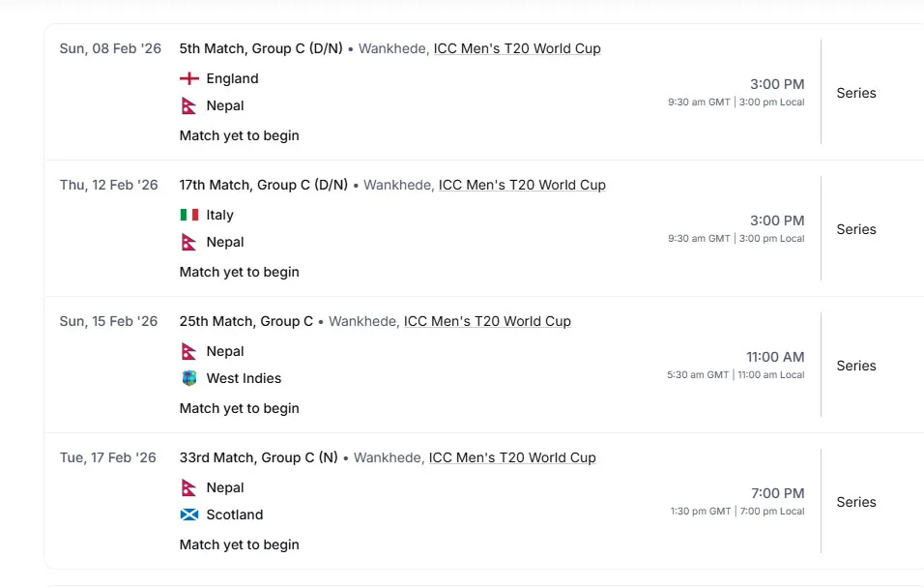924x588 pixels.
Task: Click Nepal flag in the West Indies match
Action: pyautogui.click(x=188, y=351)
